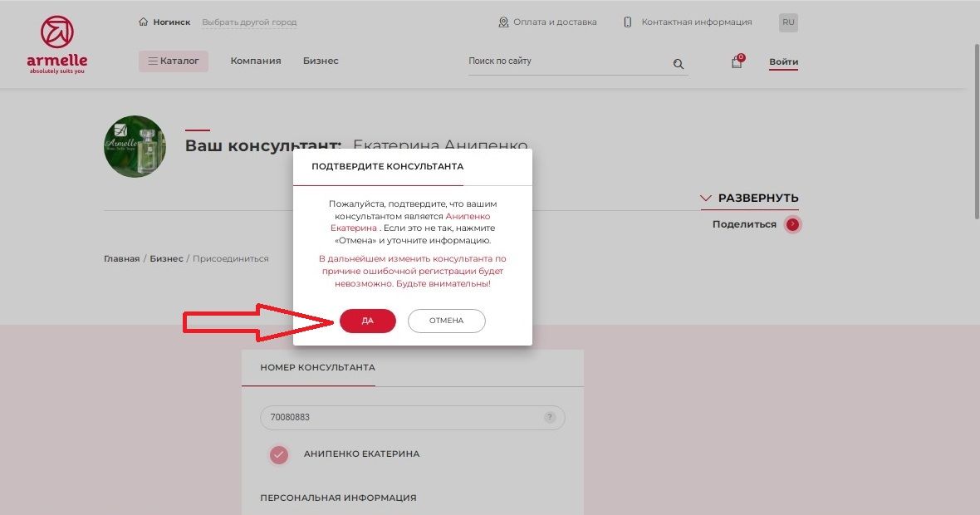Viewport: 980px width, 515px height.
Task: Open the Компания menu
Action: click(256, 61)
